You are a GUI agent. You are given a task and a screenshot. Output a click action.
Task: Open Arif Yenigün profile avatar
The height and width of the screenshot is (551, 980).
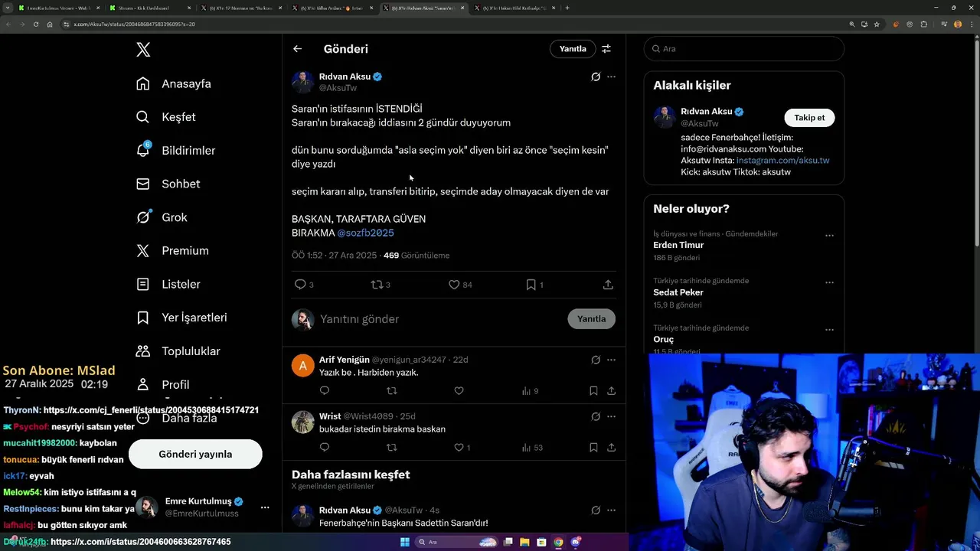303,366
